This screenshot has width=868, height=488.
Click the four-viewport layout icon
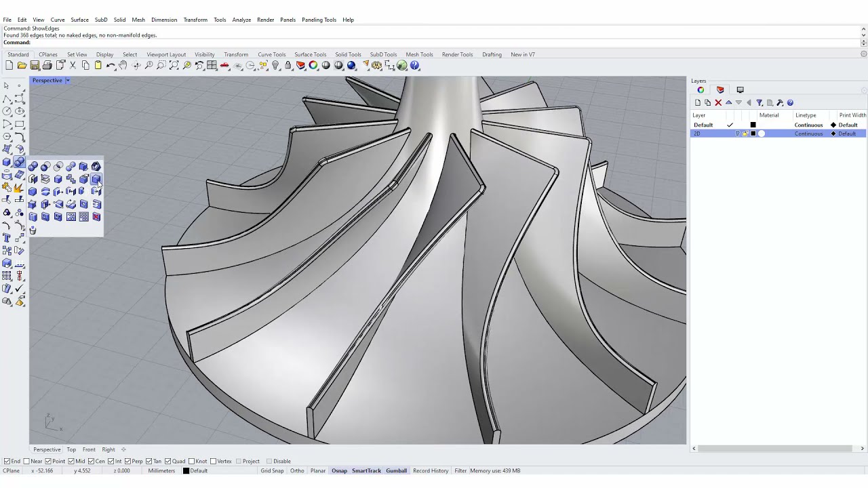(212, 66)
